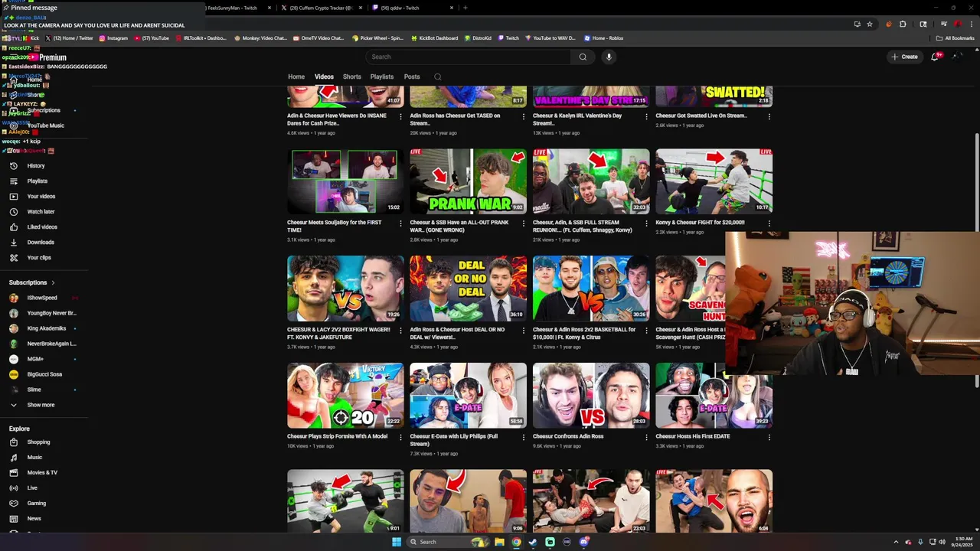This screenshot has height=551, width=980.
Task: Click the Windows Start button
Action: [397, 542]
